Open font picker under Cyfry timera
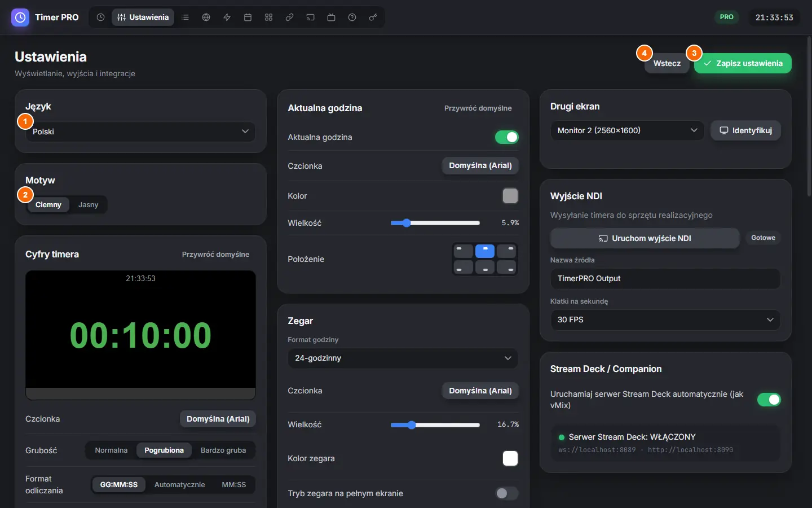The height and width of the screenshot is (508, 812). (218, 419)
